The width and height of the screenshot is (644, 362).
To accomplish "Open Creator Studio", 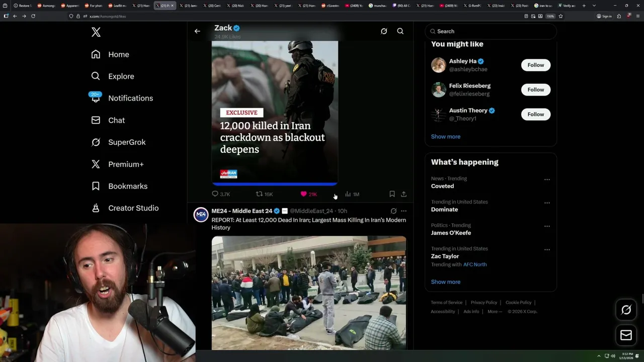I will (x=125, y=208).
